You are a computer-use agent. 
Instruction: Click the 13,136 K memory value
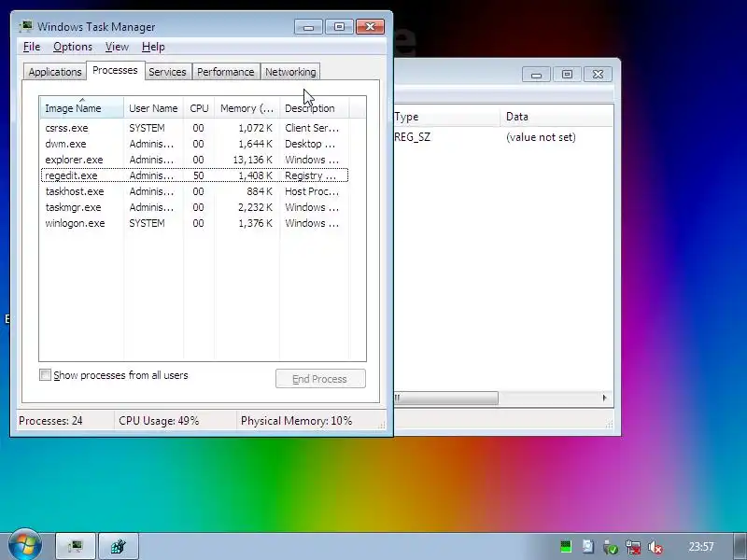click(252, 160)
